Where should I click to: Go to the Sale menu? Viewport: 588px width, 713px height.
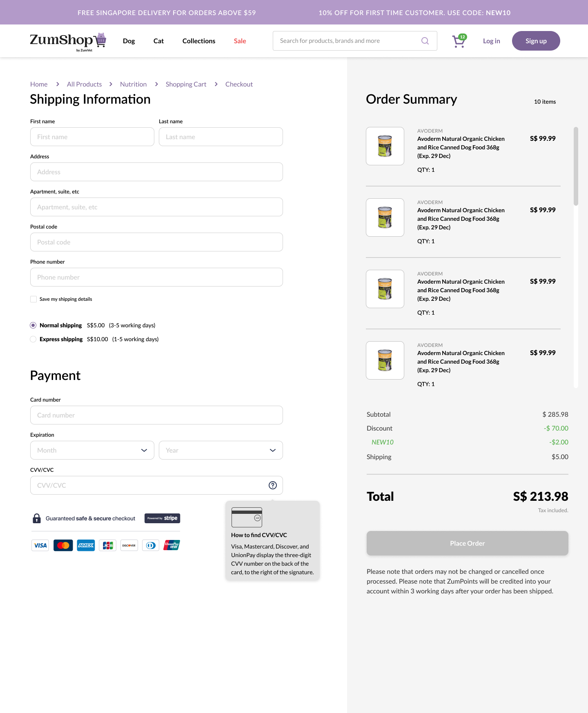(240, 41)
